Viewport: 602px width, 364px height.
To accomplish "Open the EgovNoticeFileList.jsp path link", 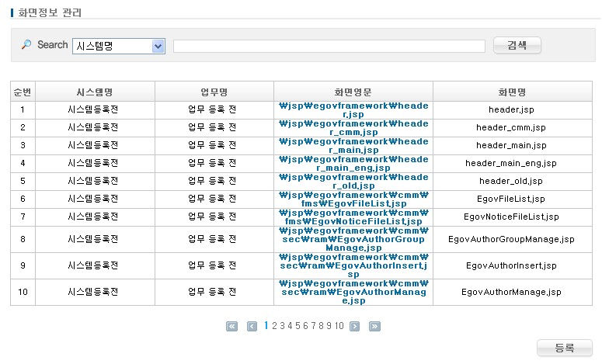I will point(353,217).
